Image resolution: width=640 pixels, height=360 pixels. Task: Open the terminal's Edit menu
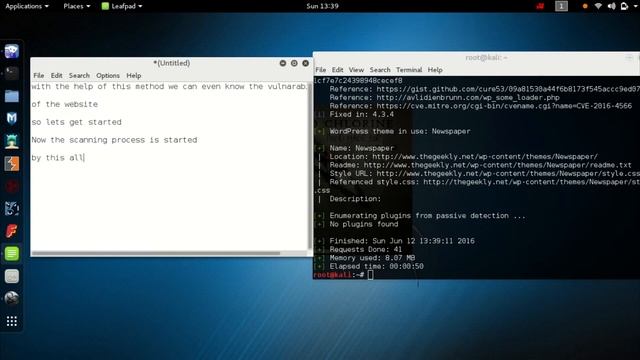338,70
